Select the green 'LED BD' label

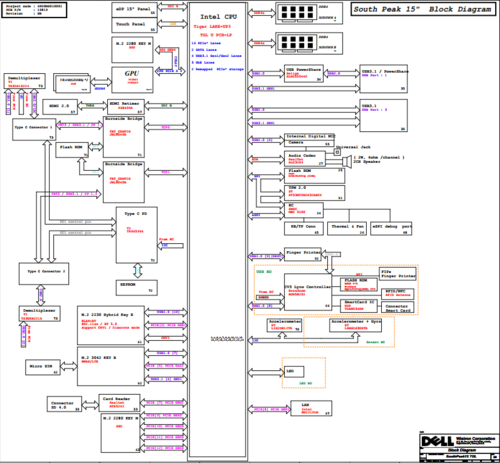[x=305, y=383]
